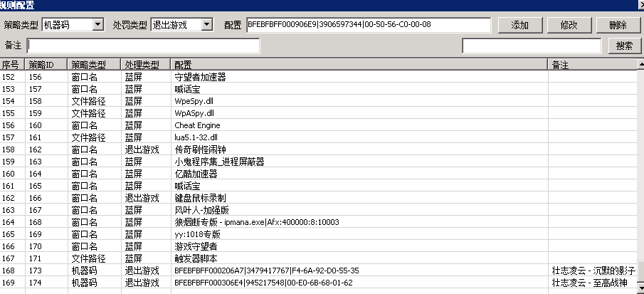
Task: Click the 搜索 button
Action: tap(624, 46)
